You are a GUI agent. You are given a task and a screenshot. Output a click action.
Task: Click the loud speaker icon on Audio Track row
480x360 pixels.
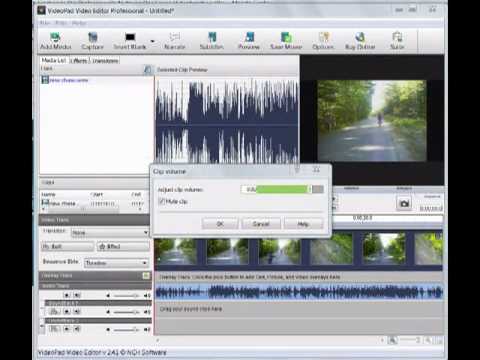point(147,295)
